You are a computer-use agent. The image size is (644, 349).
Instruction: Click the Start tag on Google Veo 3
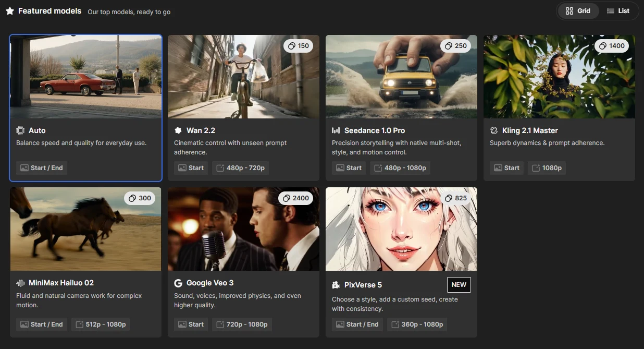tap(191, 324)
